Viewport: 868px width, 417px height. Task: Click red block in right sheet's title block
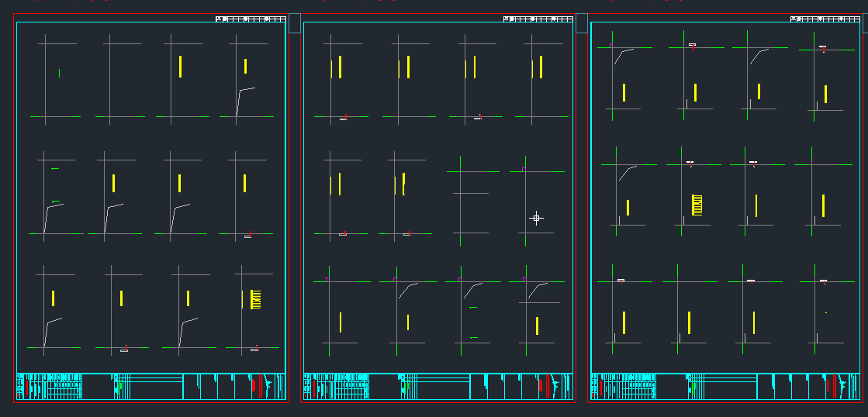(x=834, y=386)
